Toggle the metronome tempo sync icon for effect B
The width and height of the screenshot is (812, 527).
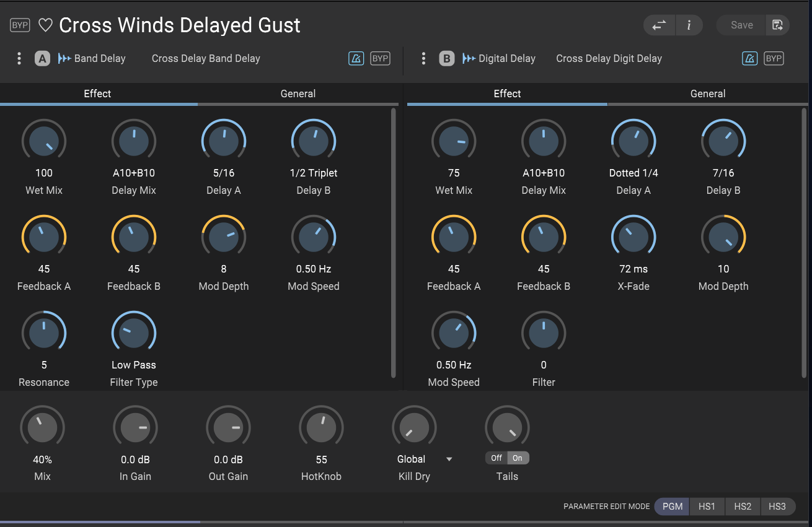click(x=750, y=59)
